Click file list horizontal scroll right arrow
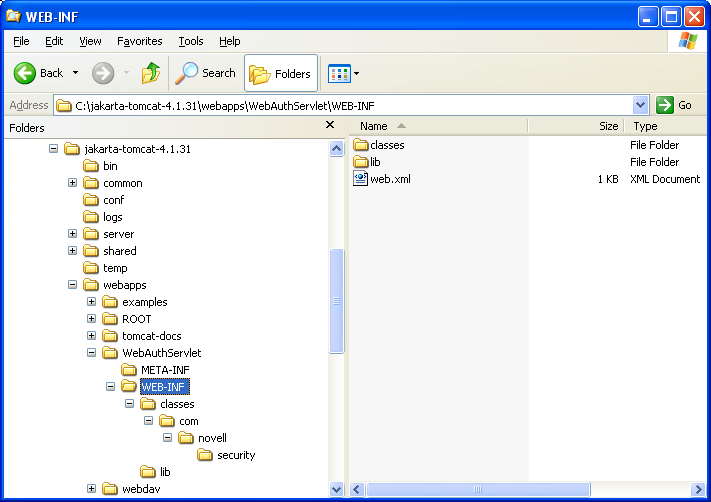The height and width of the screenshot is (502, 711). 698,489
